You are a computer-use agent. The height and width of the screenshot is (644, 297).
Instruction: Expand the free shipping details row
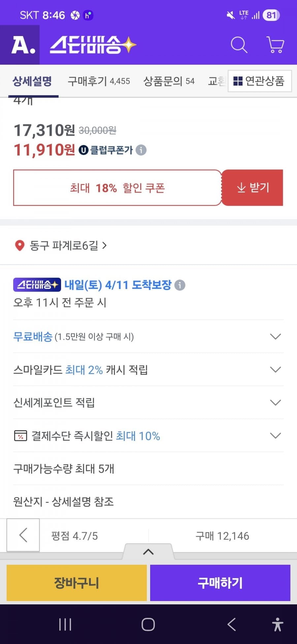tap(275, 337)
